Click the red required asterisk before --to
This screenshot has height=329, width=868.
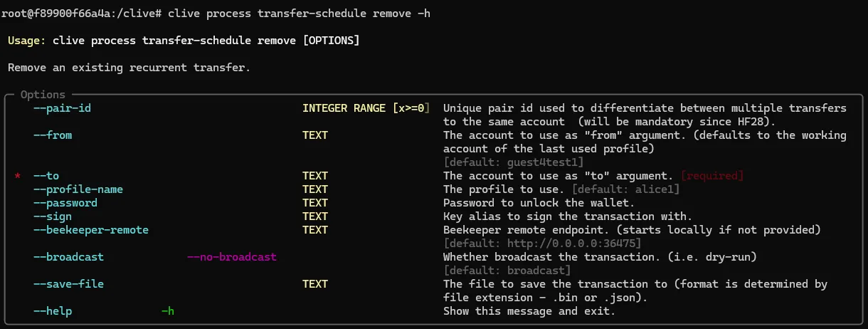point(18,176)
